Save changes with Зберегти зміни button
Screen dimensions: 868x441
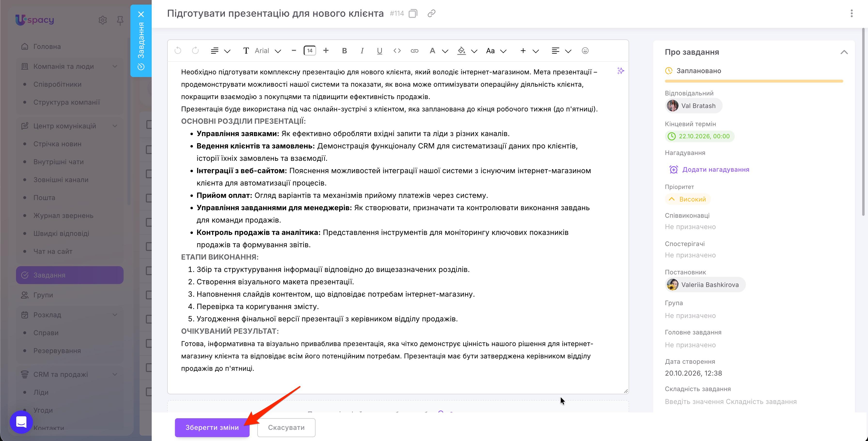tap(212, 427)
